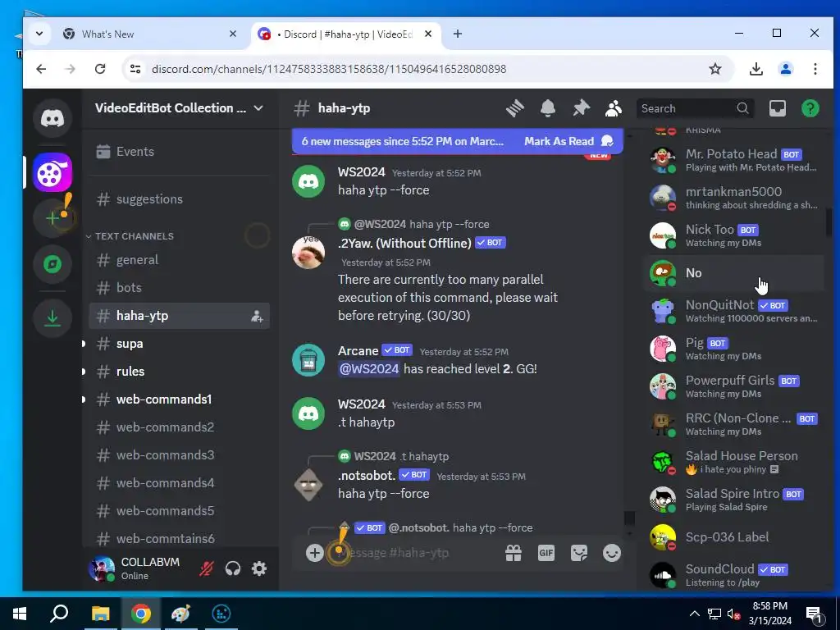The width and height of the screenshot is (840, 630).
Task: Open the Events entry
Action: [180, 152]
